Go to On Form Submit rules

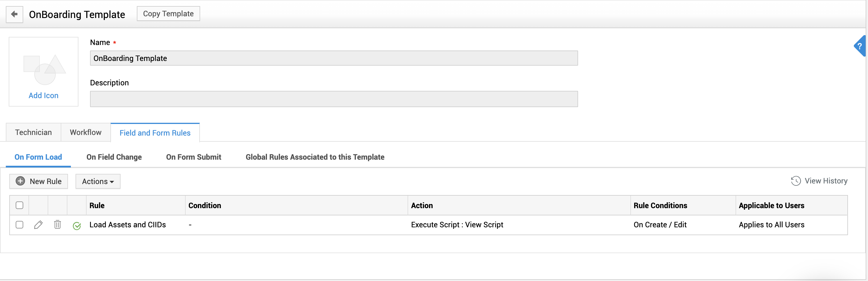tap(193, 157)
